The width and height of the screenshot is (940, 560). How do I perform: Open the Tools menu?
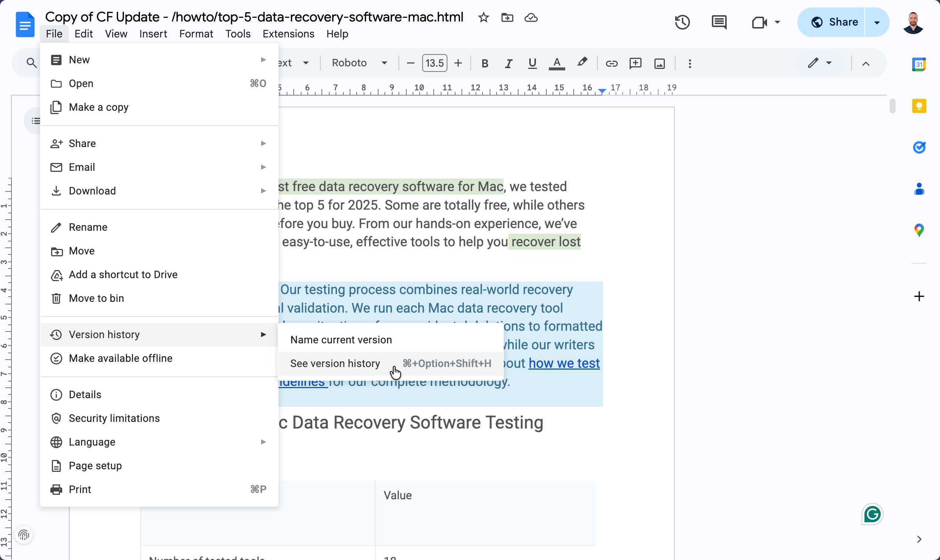coord(238,34)
